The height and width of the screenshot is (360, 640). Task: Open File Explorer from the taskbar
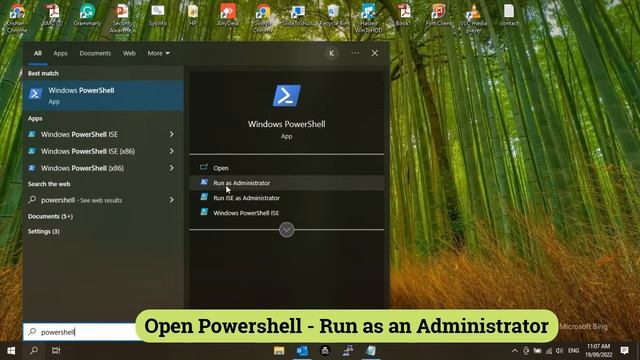click(279, 351)
